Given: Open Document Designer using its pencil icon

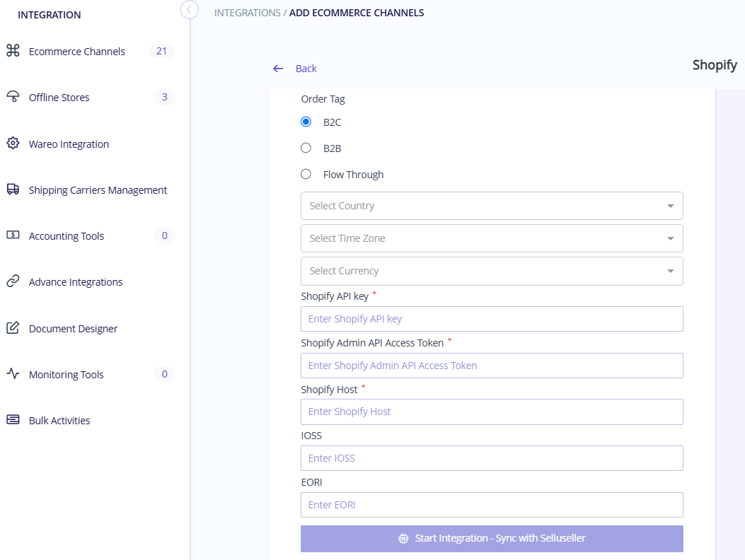Looking at the screenshot, I should (x=12, y=328).
